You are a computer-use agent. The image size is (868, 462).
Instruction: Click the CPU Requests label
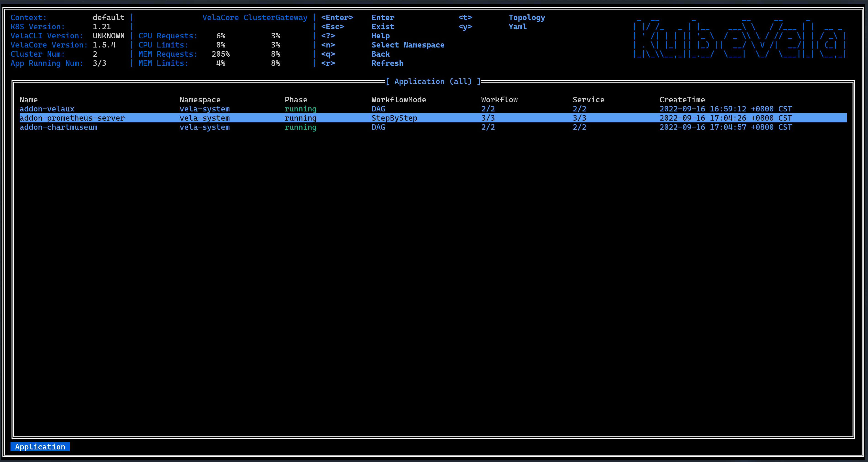(168, 36)
